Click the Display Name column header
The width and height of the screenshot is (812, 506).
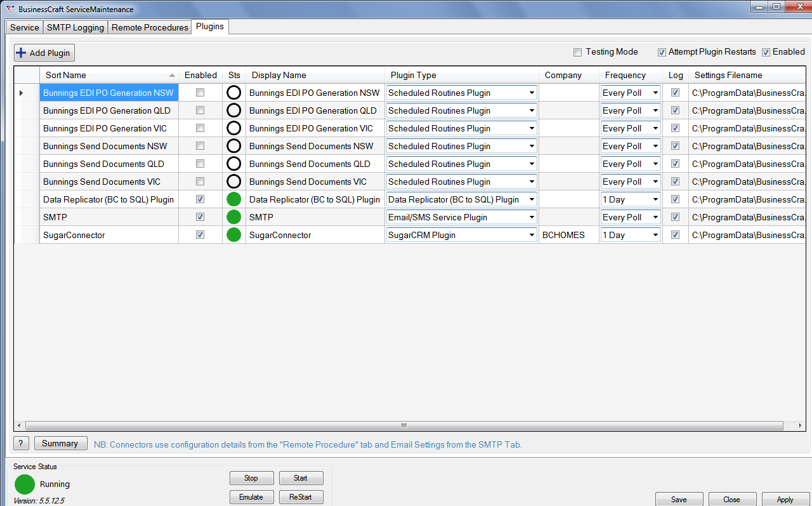click(x=315, y=75)
